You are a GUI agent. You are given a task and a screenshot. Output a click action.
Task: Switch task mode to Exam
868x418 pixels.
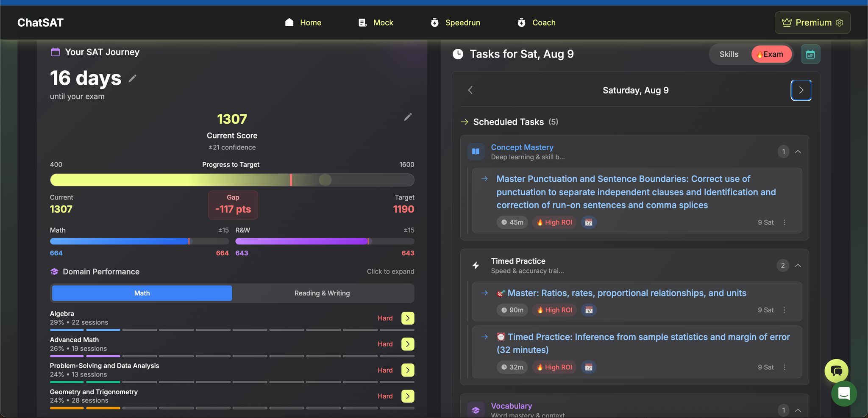coord(771,54)
